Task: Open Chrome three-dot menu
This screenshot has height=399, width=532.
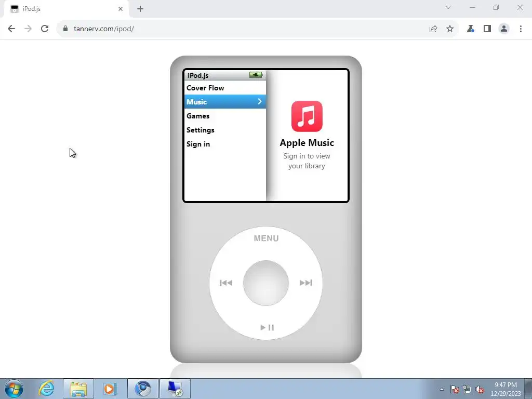Action: point(521,29)
